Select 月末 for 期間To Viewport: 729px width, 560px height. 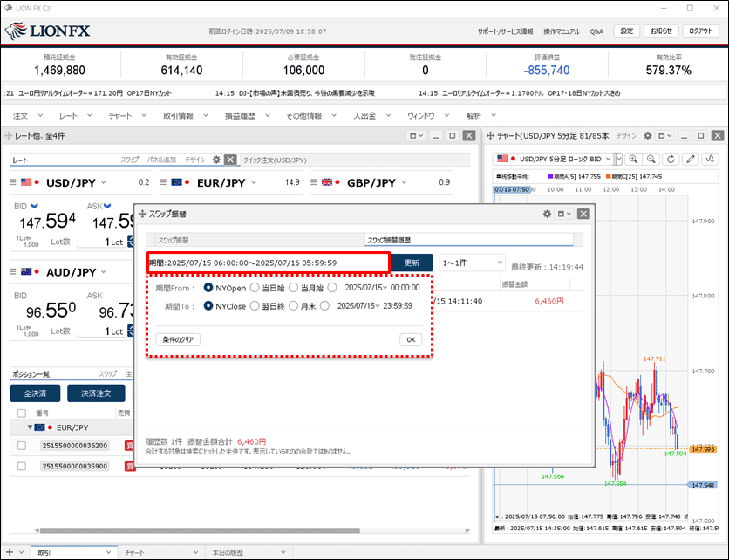pos(293,305)
